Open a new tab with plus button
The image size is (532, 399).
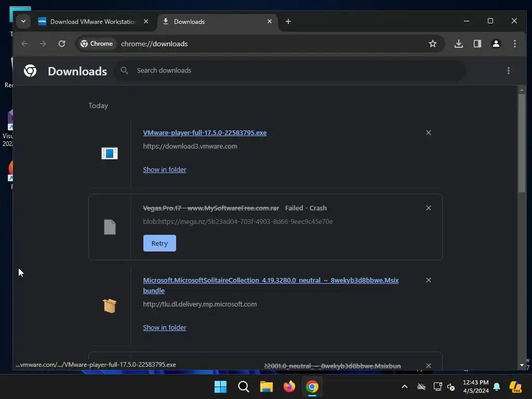click(288, 21)
